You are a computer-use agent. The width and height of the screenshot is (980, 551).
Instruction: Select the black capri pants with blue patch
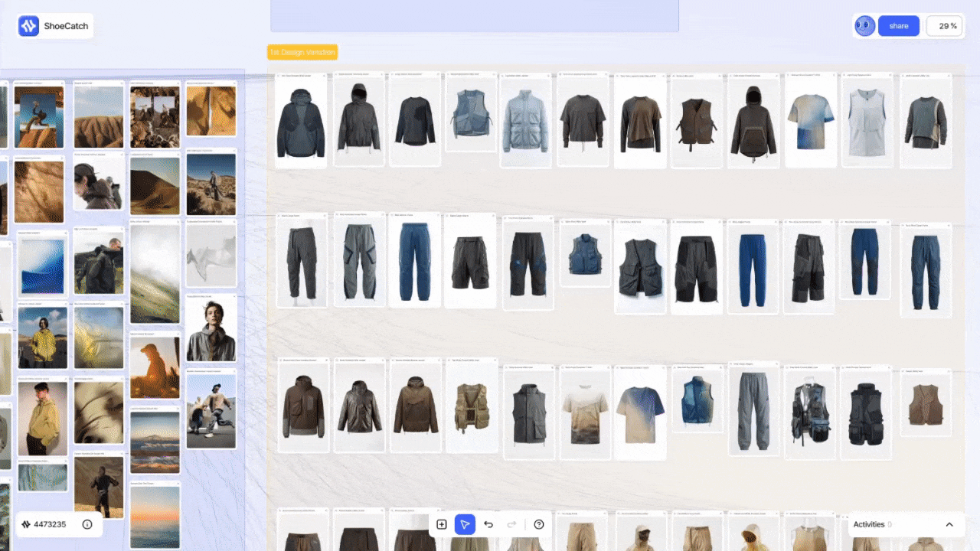(x=528, y=263)
